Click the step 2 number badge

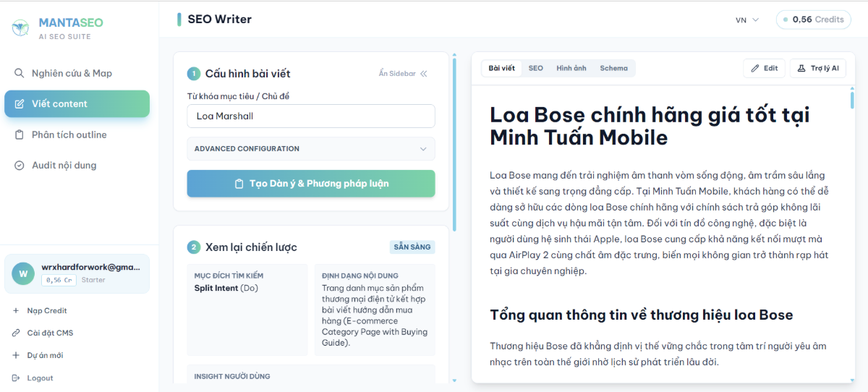tap(193, 247)
